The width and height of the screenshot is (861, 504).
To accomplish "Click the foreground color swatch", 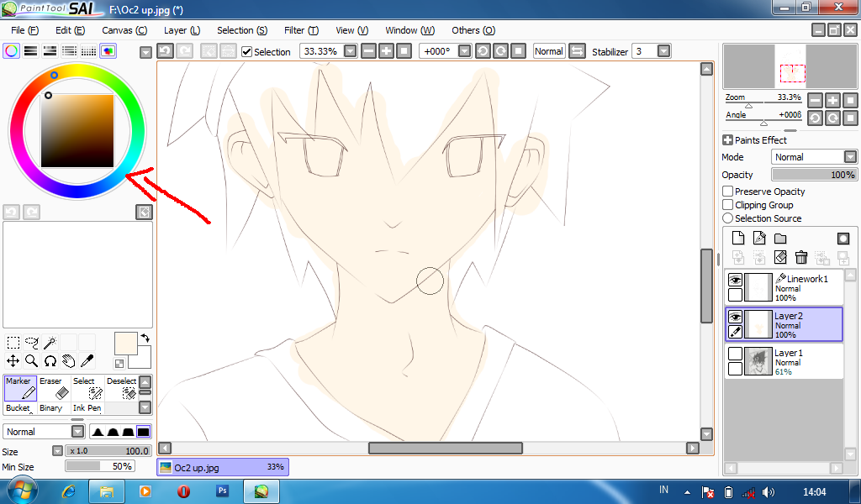I will tap(126, 344).
